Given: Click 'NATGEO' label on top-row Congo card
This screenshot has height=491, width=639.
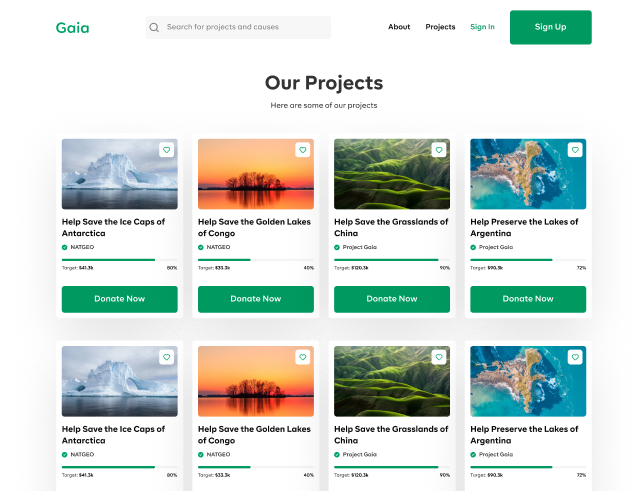Looking at the screenshot, I should pyautogui.click(x=218, y=247).
